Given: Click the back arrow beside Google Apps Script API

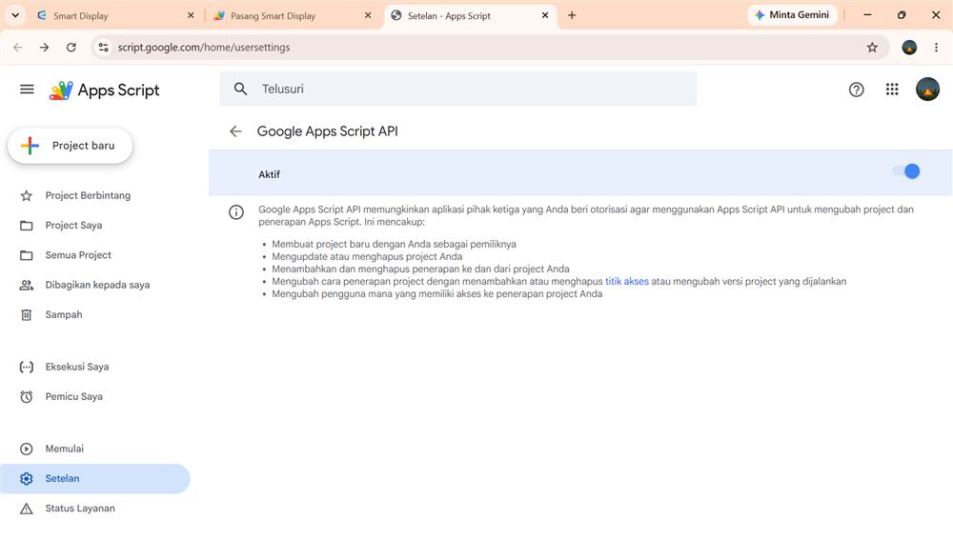Looking at the screenshot, I should coord(235,131).
